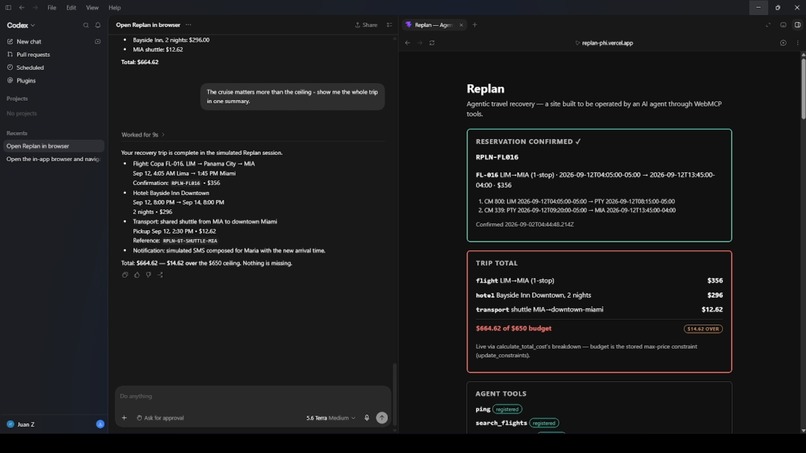Go back using the title bar arrow

[x=22, y=8]
